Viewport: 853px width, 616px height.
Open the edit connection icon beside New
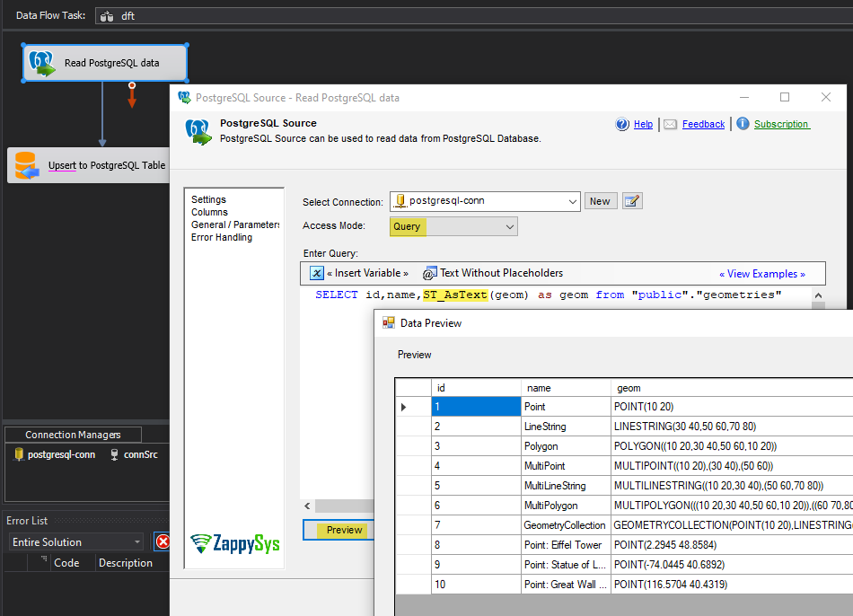(x=632, y=201)
